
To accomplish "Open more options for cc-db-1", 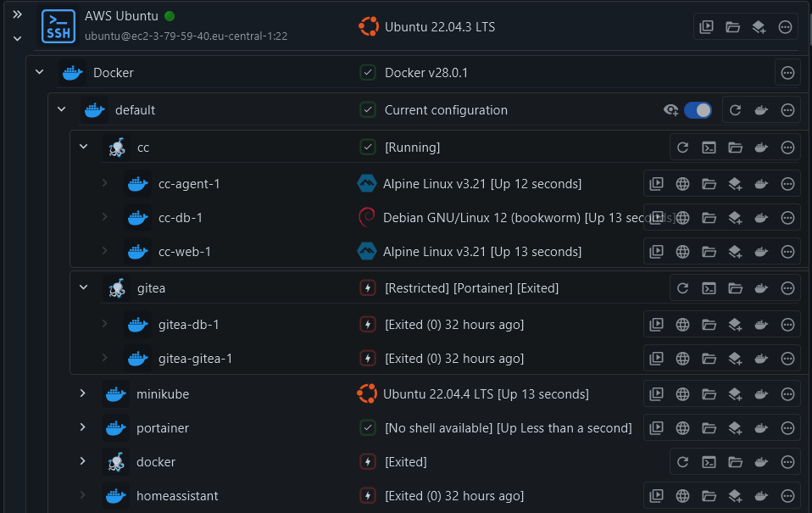I will coord(787,218).
